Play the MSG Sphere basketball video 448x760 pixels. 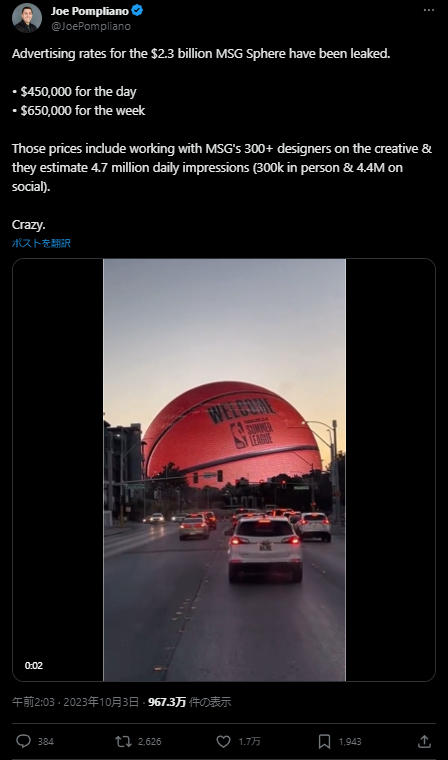click(x=224, y=470)
